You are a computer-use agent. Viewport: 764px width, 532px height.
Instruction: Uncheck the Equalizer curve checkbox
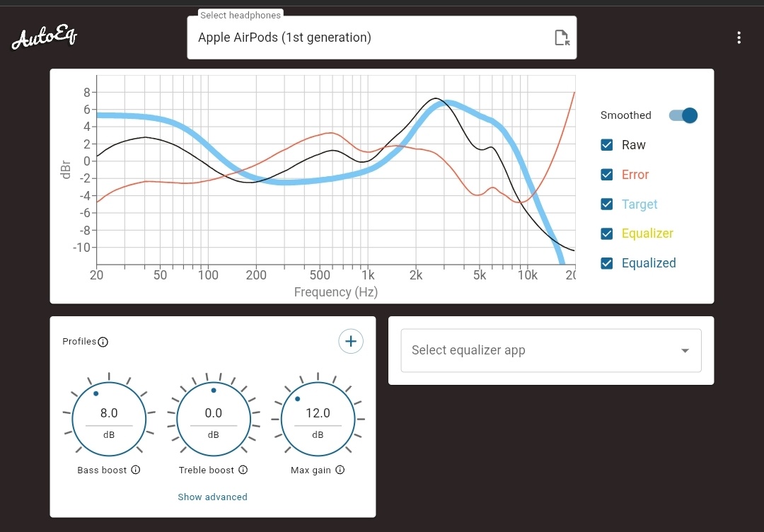tap(606, 233)
